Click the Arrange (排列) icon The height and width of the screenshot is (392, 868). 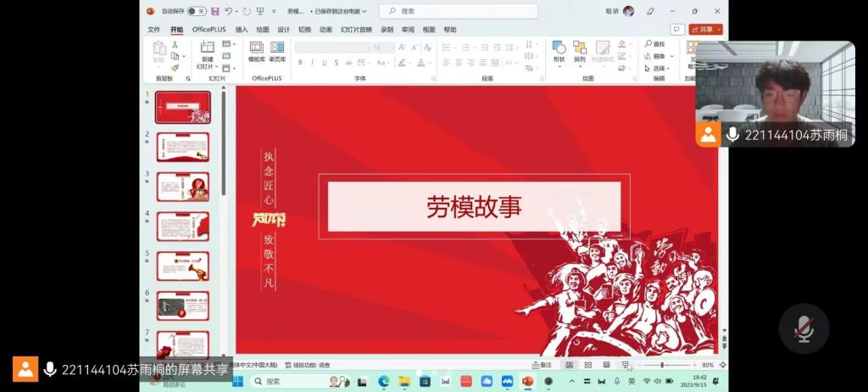580,51
